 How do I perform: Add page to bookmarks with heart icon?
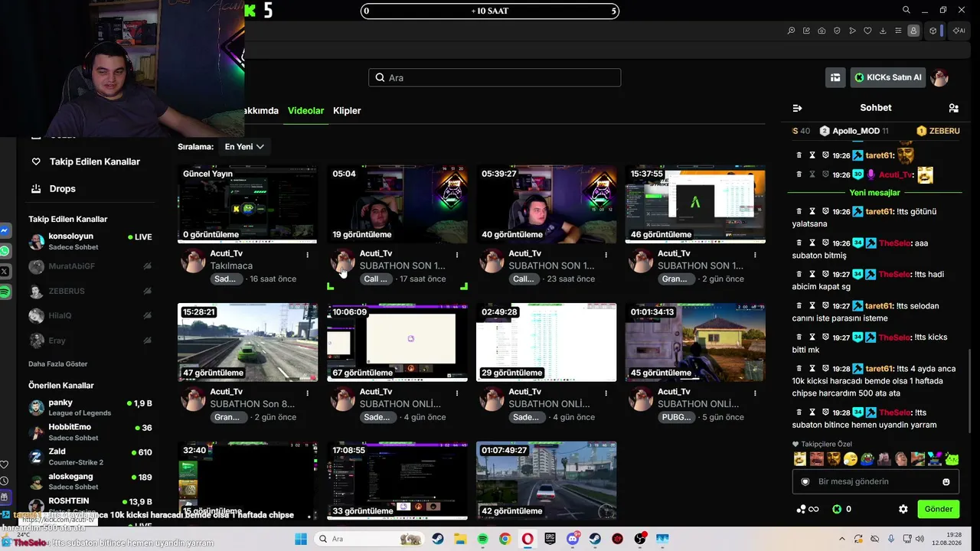click(867, 31)
